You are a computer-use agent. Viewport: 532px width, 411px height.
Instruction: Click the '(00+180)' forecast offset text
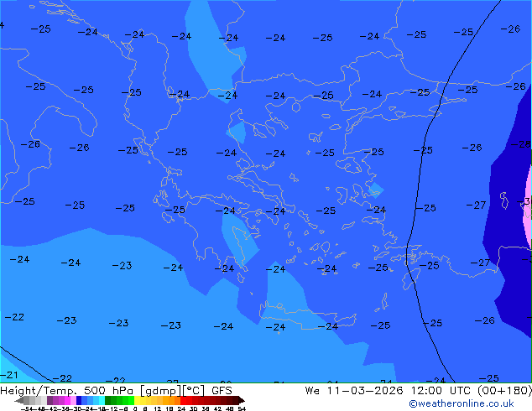(x=505, y=391)
